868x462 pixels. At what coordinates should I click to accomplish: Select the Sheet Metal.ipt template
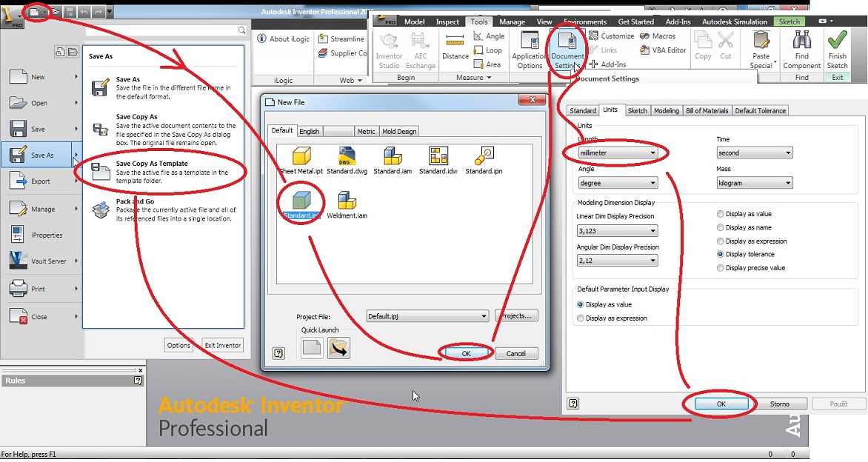tap(301, 161)
